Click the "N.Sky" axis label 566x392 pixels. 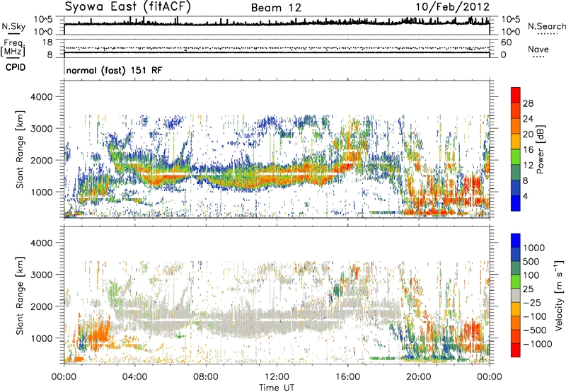click(x=13, y=26)
